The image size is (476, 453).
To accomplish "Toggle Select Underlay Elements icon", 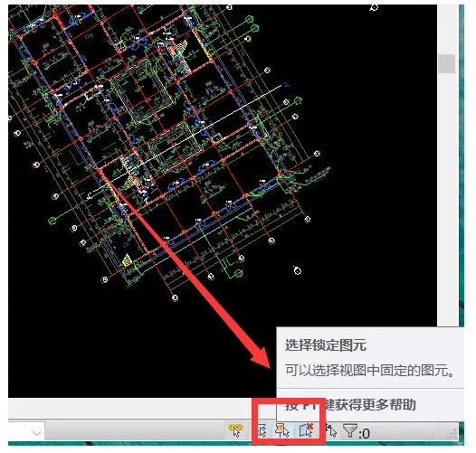I will (x=262, y=430).
